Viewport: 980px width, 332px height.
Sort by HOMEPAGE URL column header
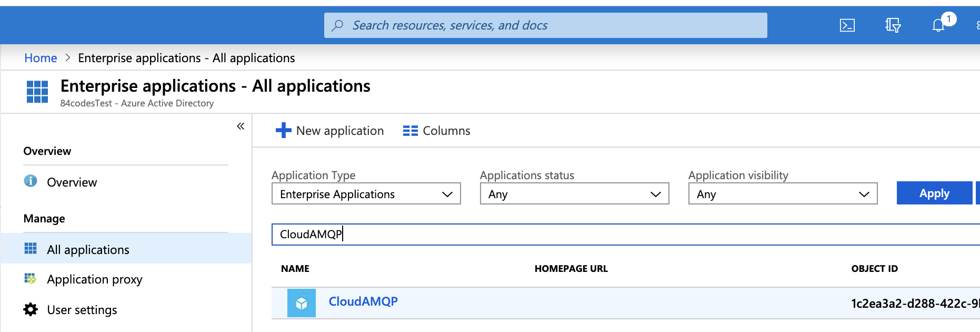point(571,269)
